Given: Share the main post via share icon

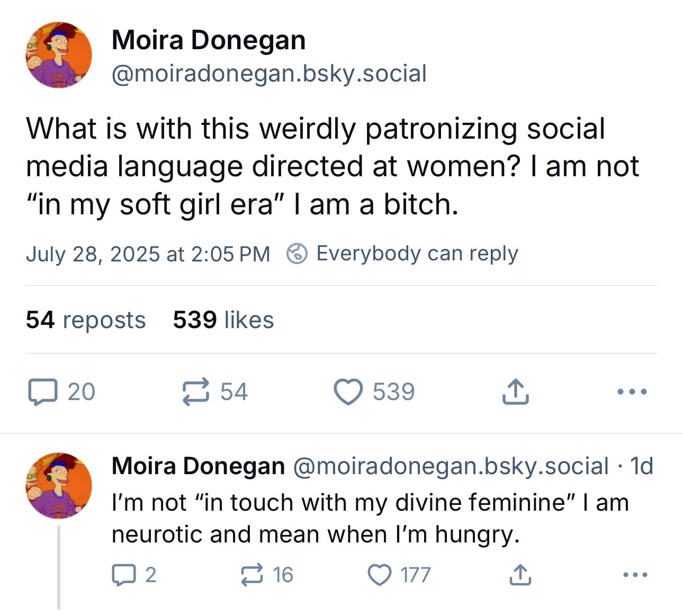Looking at the screenshot, I should coord(515,392).
